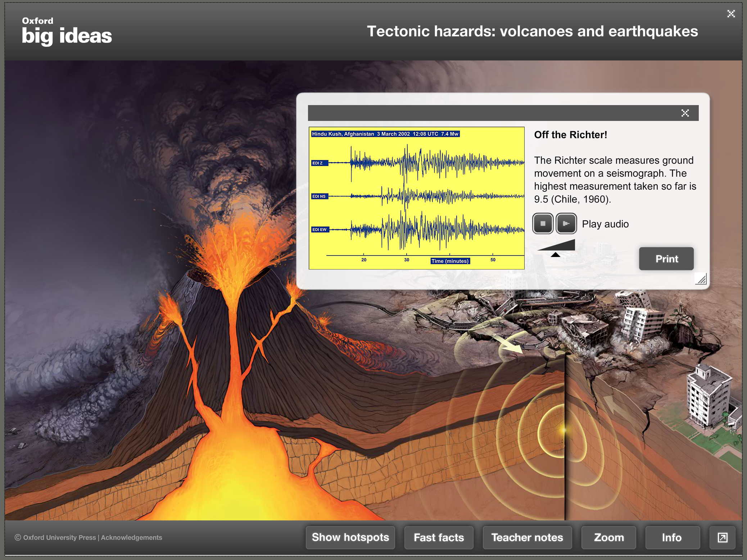
Task: Open Teacher notes tab
Action: pos(527,537)
